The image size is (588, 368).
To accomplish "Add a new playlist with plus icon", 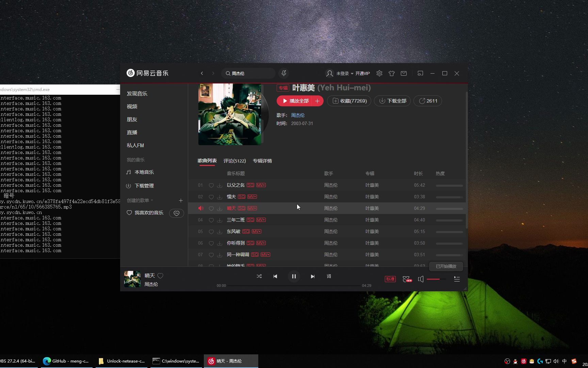I will (x=181, y=200).
